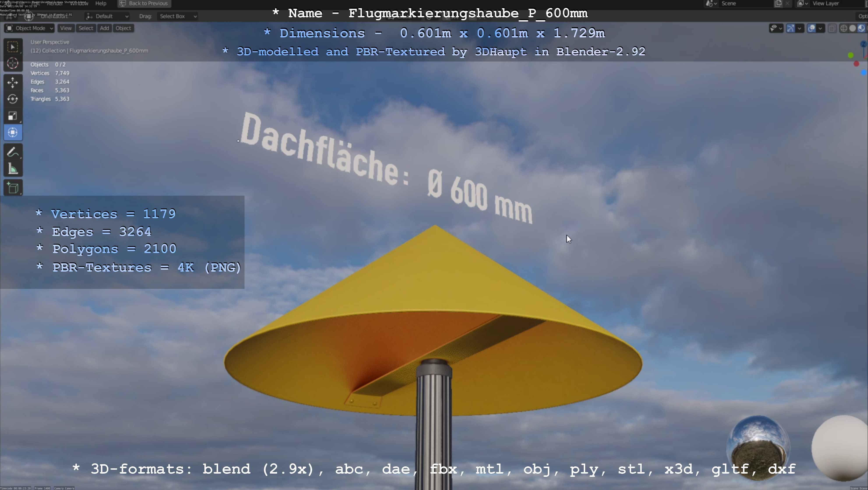This screenshot has width=868, height=490.
Task: Click 'Faces 5,363' statistic
Action: click(x=50, y=90)
